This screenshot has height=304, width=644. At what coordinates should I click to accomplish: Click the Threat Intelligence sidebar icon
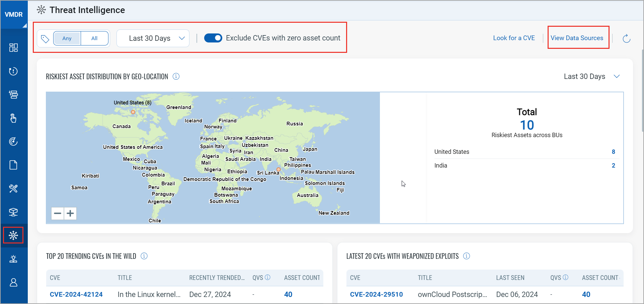tap(13, 235)
